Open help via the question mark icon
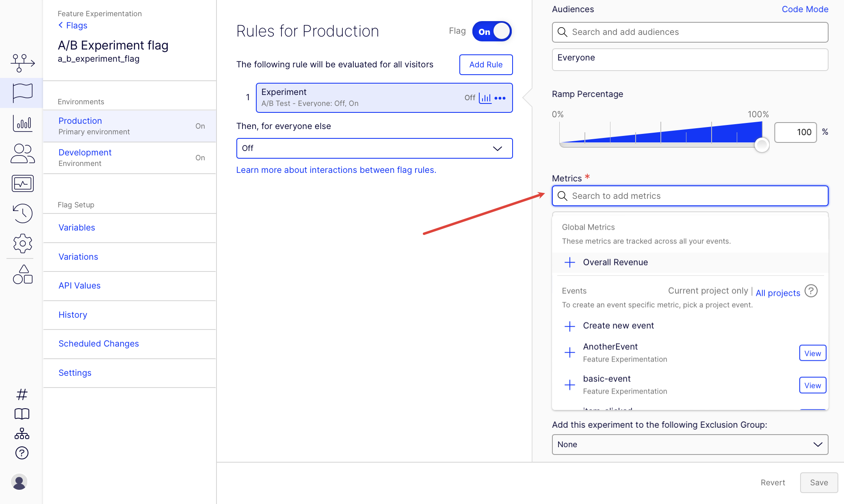The width and height of the screenshot is (844, 504). 22,453
